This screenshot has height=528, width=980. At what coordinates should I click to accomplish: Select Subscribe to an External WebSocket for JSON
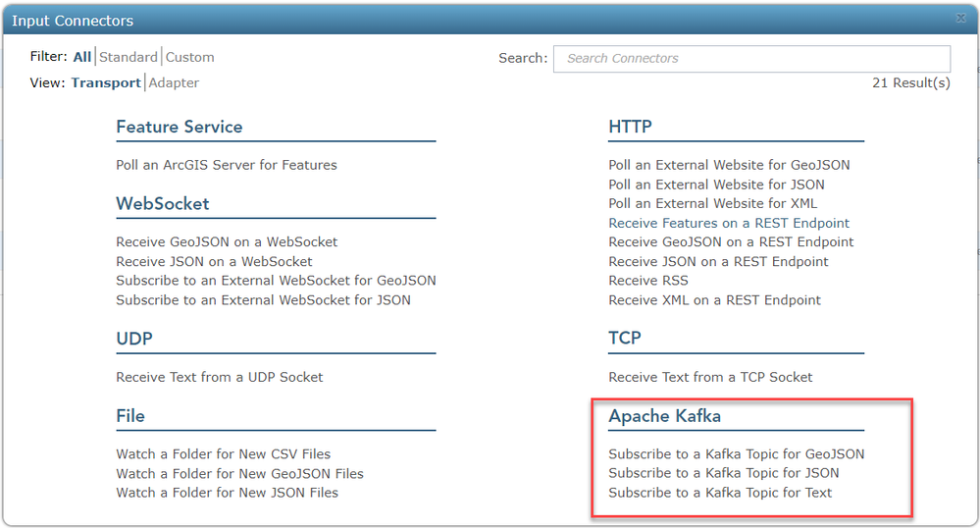point(263,300)
